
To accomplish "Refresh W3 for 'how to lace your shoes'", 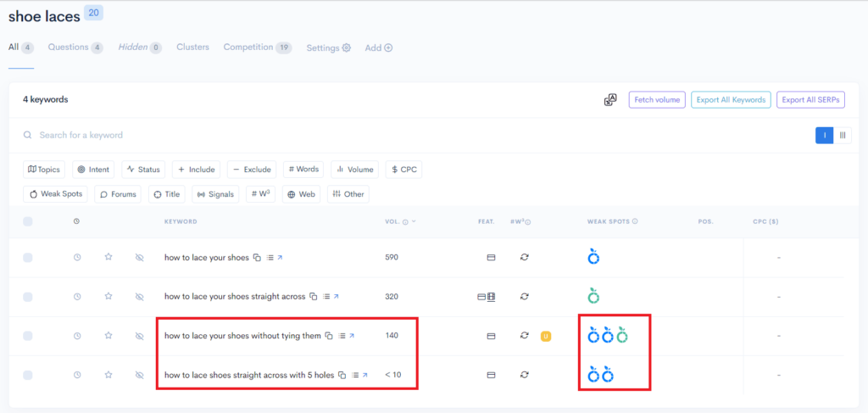I will point(524,258).
